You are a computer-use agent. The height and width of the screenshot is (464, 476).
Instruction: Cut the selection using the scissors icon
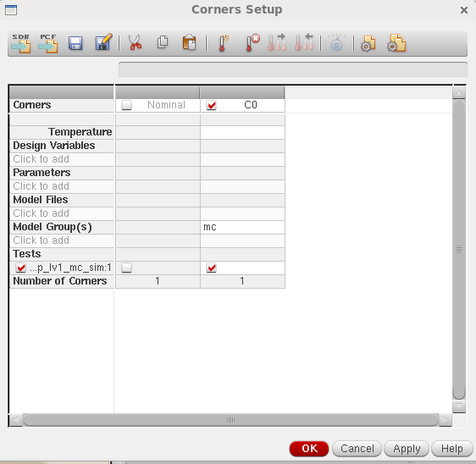(x=135, y=42)
